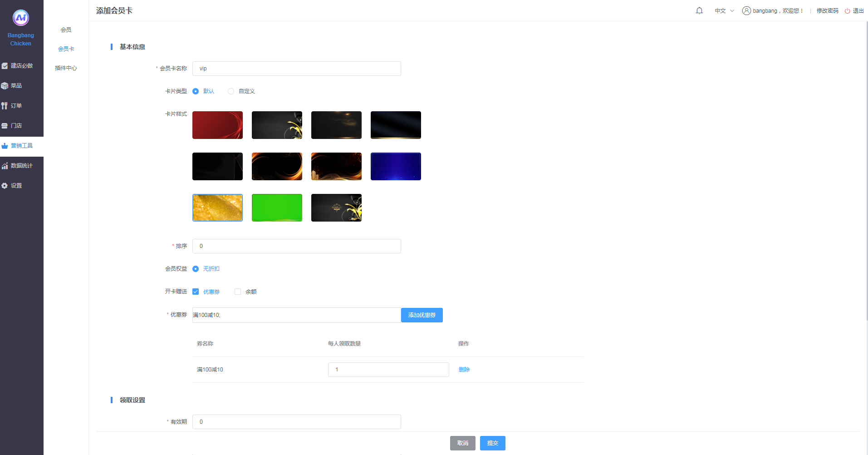Open the 门店 sidebar menu
This screenshot has height=455, width=868.
click(22, 126)
